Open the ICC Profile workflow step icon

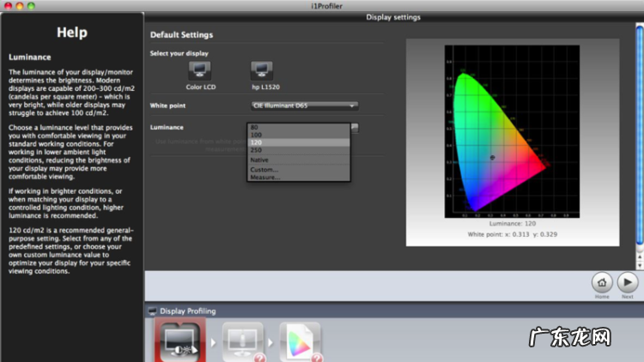[300, 343]
